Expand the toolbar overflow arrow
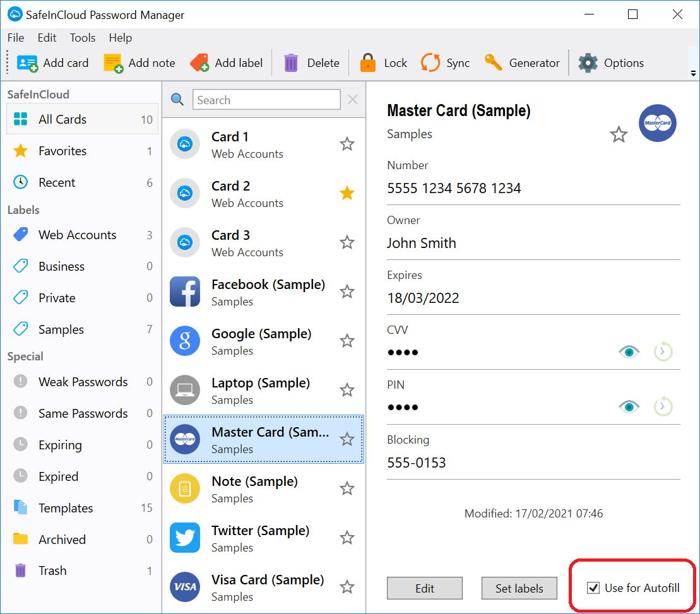Image resolution: width=700 pixels, height=614 pixels. click(693, 74)
